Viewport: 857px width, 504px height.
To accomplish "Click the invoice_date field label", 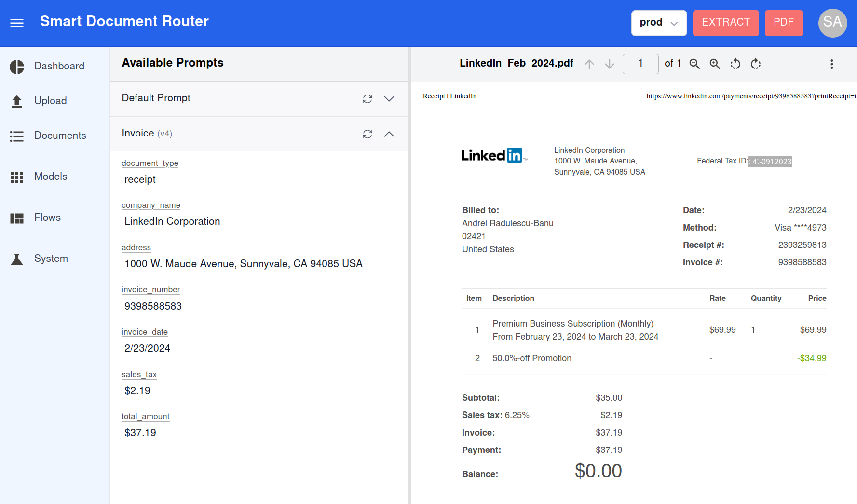I will (145, 332).
